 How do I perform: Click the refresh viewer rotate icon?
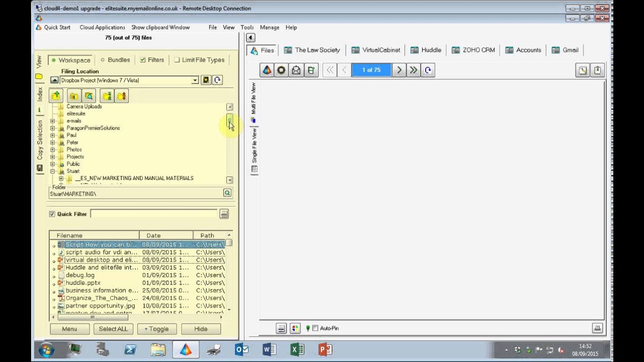[428, 70]
